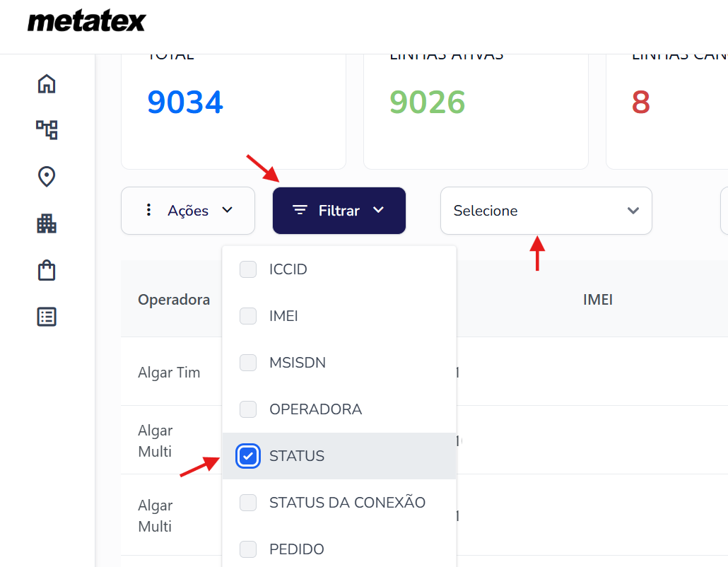Check the IMEI filter checkbox

(x=248, y=316)
